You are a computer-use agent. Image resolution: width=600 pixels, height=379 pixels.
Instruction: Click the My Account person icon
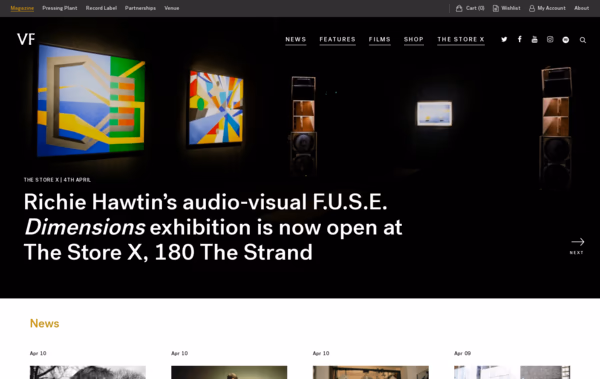click(532, 8)
